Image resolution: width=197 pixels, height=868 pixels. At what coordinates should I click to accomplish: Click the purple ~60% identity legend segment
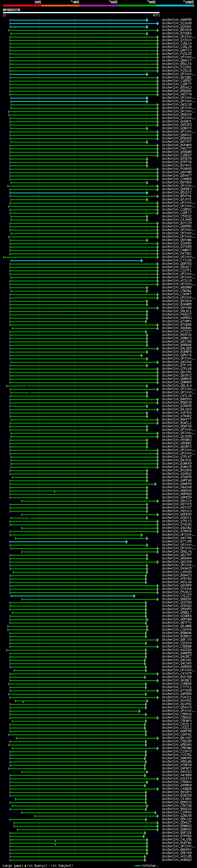98,6
